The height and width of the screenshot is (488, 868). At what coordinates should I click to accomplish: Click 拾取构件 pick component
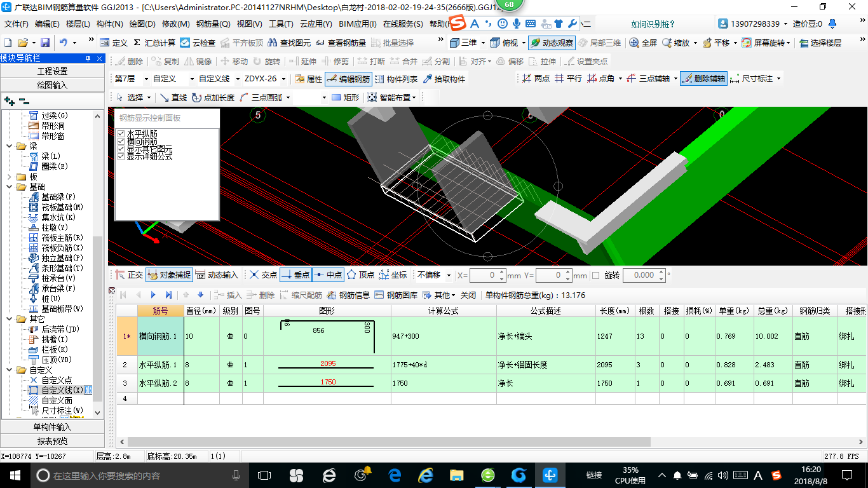tap(444, 79)
